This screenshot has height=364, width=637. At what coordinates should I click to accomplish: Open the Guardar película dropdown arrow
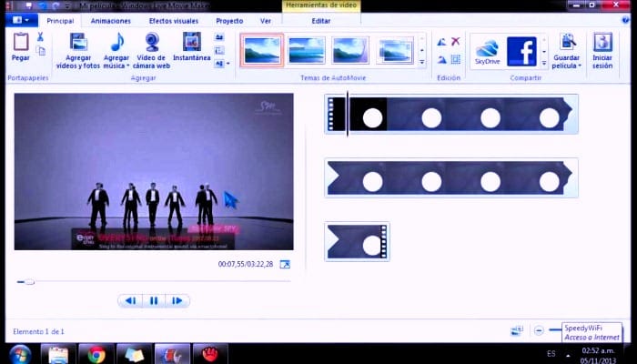pos(580,66)
